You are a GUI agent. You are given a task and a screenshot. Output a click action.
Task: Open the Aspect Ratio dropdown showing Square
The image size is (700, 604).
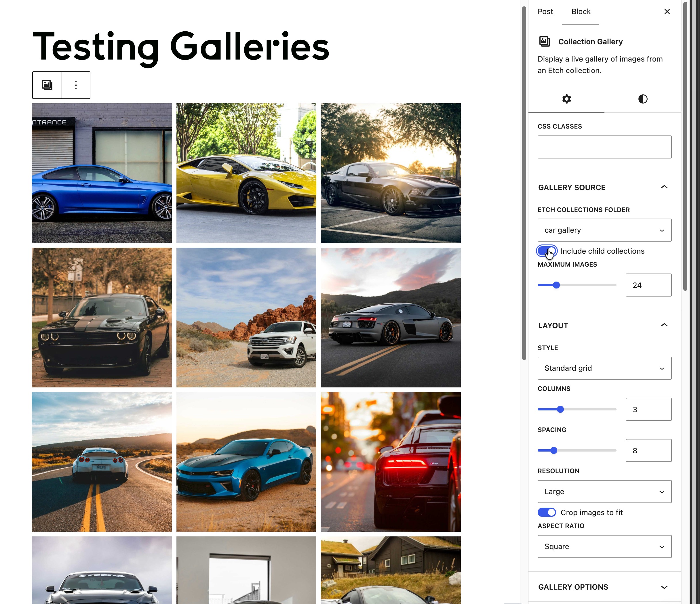point(604,546)
